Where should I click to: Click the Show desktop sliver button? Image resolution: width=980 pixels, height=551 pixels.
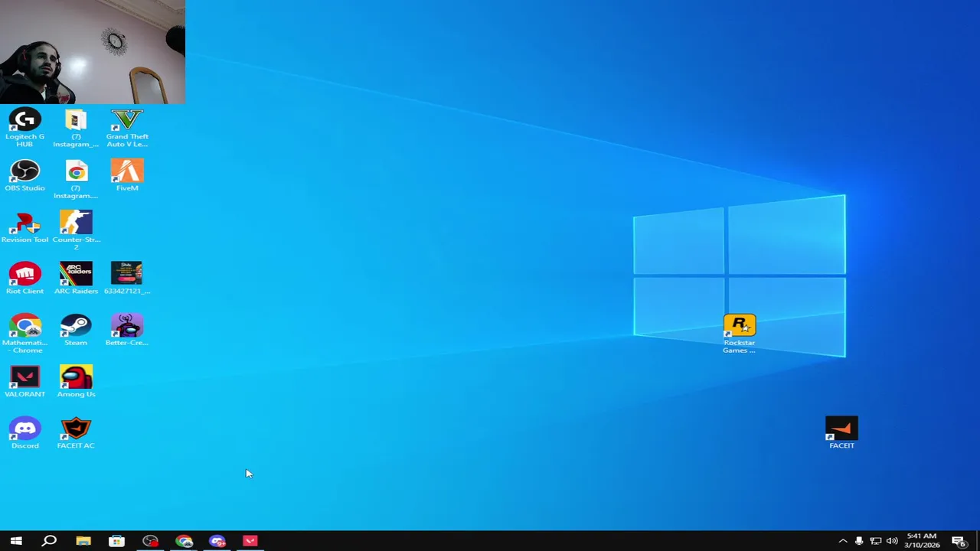(978, 541)
